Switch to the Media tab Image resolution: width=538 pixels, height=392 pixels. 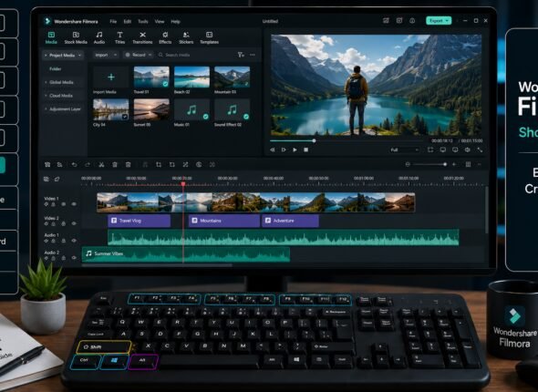coord(51,37)
